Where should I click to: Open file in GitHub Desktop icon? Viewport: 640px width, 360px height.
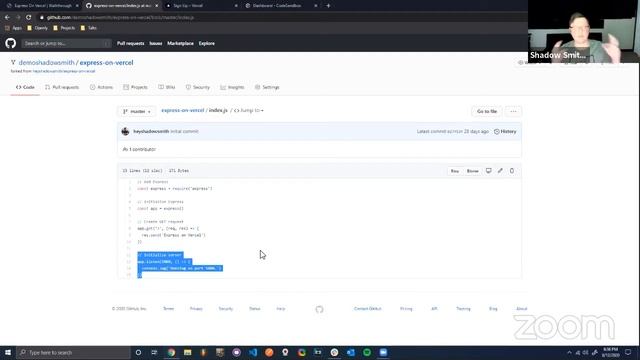click(489, 171)
